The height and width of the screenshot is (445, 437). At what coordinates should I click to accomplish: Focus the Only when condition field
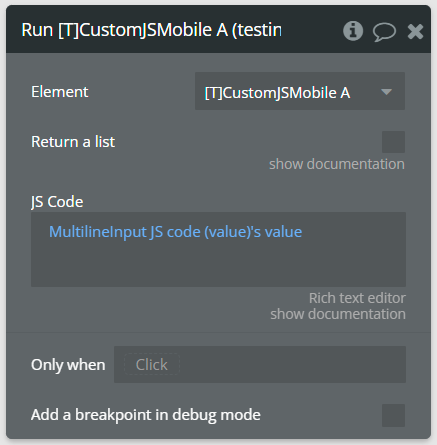[x=260, y=364]
